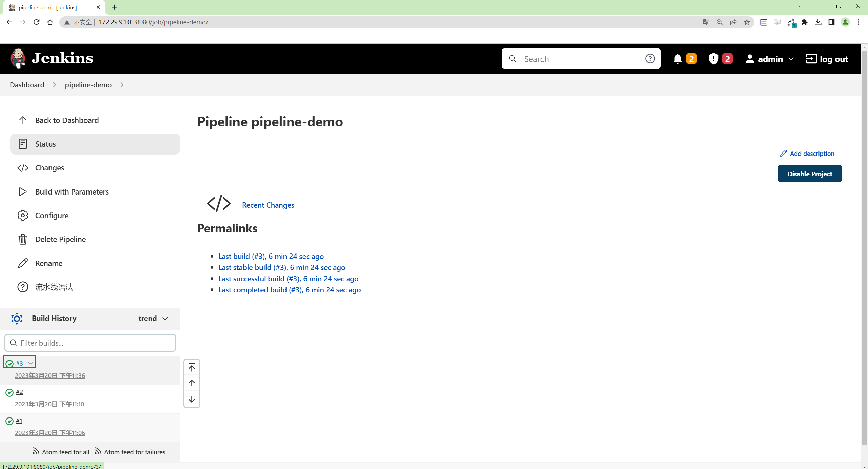
Task: Open notifications via the bell icon
Action: coord(677,59)
